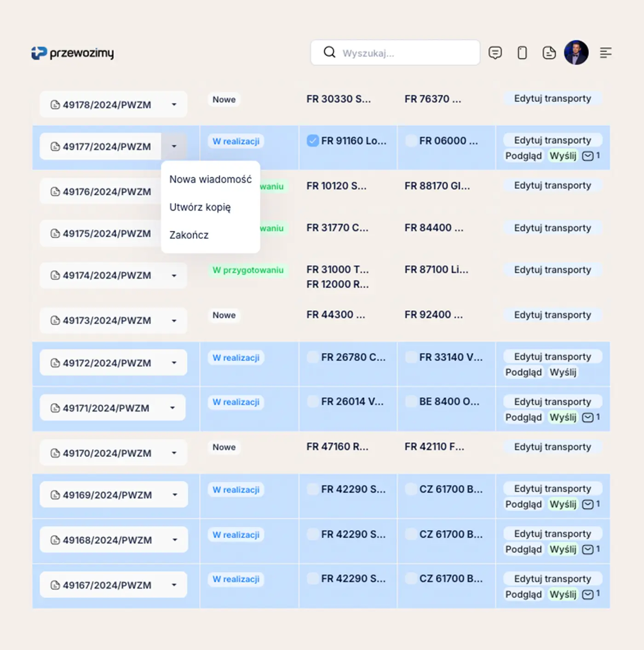This screenshot has width=644, height=650.
Task: Click the envelope icon on the 49171 row
Action: 588,418
